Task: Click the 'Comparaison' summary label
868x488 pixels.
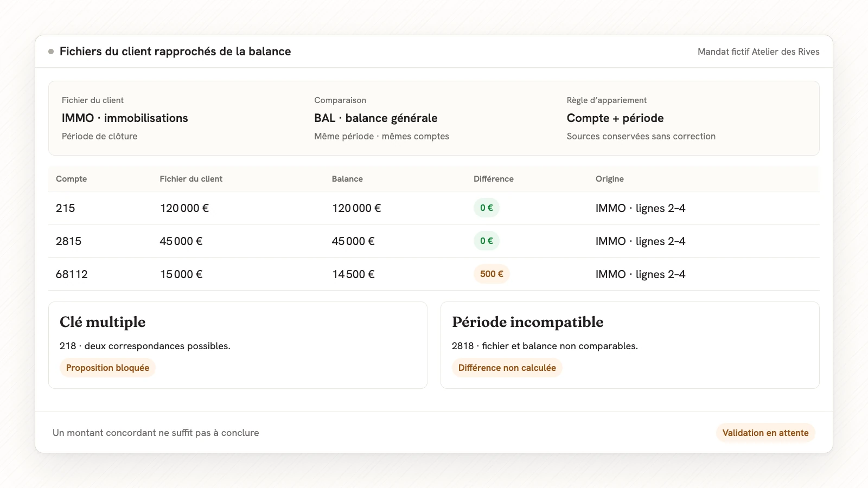Action: tap(340, 100)
